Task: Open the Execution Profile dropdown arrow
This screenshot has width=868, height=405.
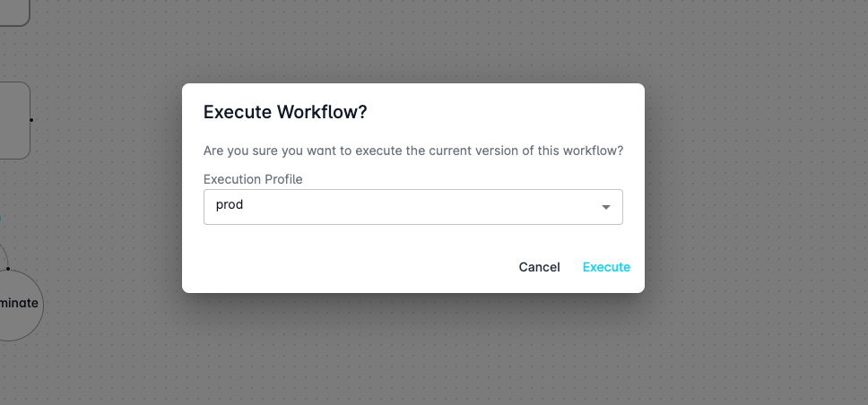Action: point(606,207)
